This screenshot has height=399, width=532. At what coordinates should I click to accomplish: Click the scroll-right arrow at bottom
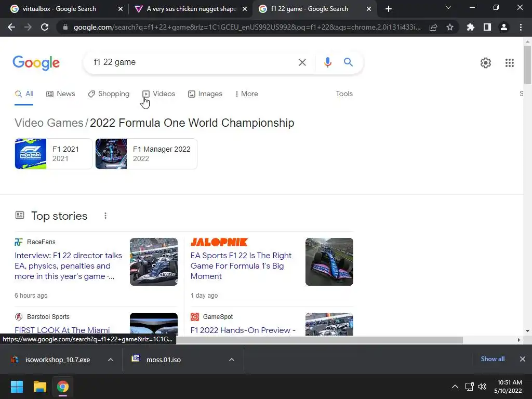tap(518, 340)
